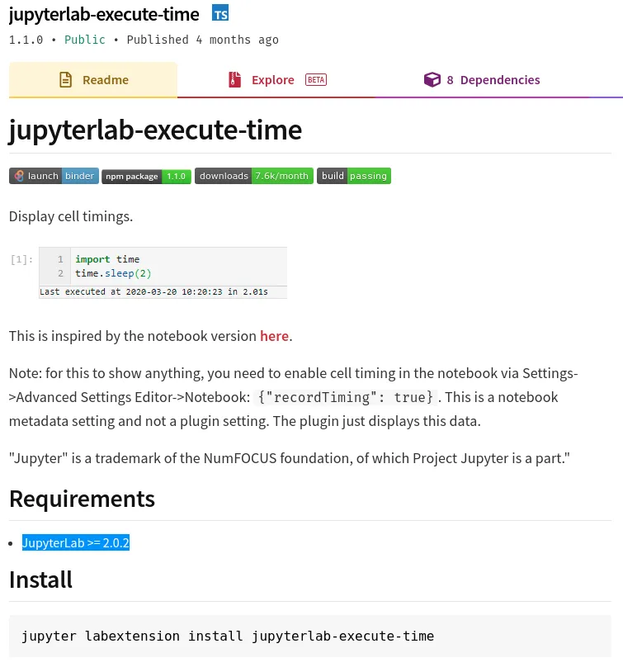Click the BETA label badge
This screenshot has height=672, width=623.
pos(316,80)
